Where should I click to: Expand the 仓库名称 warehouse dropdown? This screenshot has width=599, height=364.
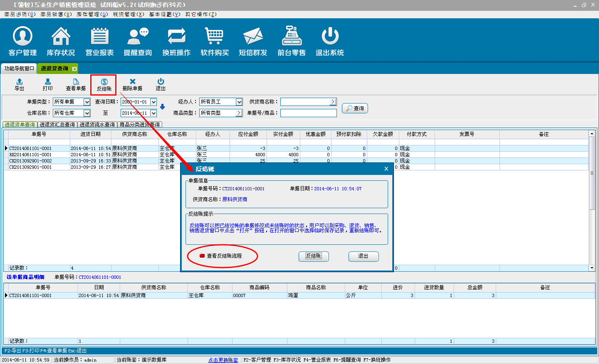coord(87,113)
